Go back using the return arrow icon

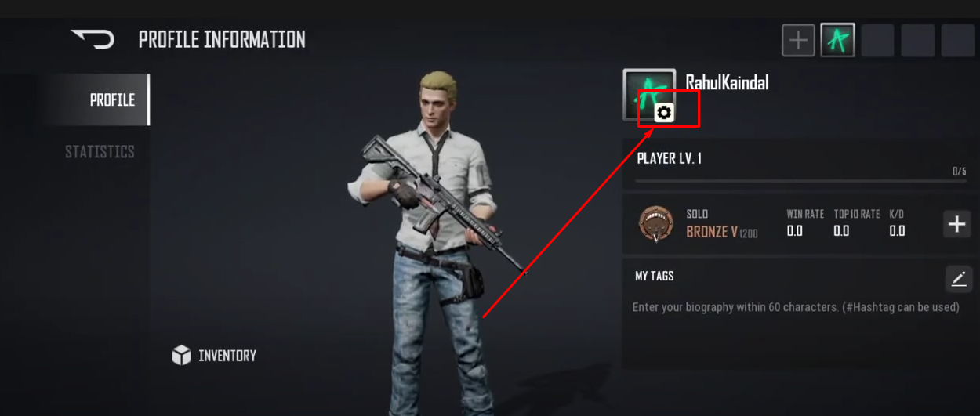click(x=93, y=39)
